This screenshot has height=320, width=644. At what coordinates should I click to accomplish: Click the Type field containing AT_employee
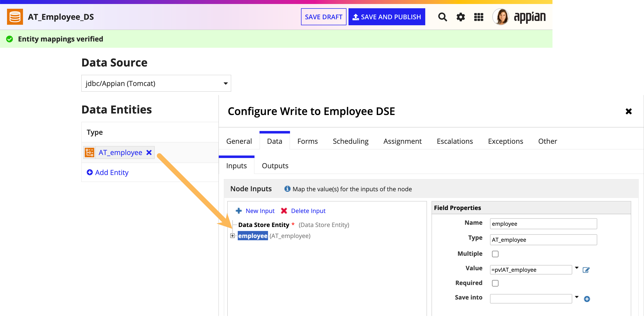[543, 240]
